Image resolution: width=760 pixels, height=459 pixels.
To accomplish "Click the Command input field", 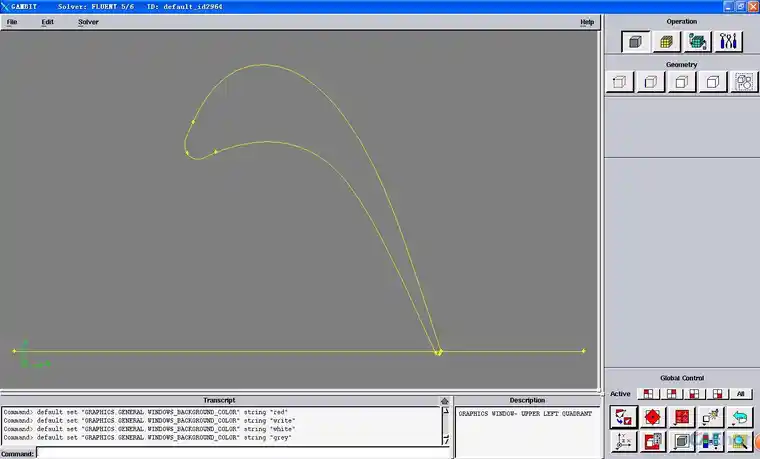I will (x=244, y=453).
